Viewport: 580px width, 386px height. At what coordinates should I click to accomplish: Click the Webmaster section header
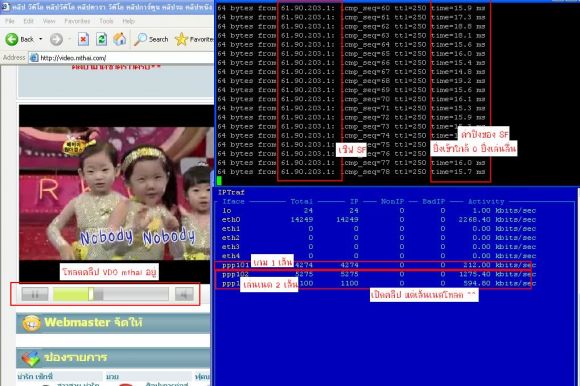(113, 323)
